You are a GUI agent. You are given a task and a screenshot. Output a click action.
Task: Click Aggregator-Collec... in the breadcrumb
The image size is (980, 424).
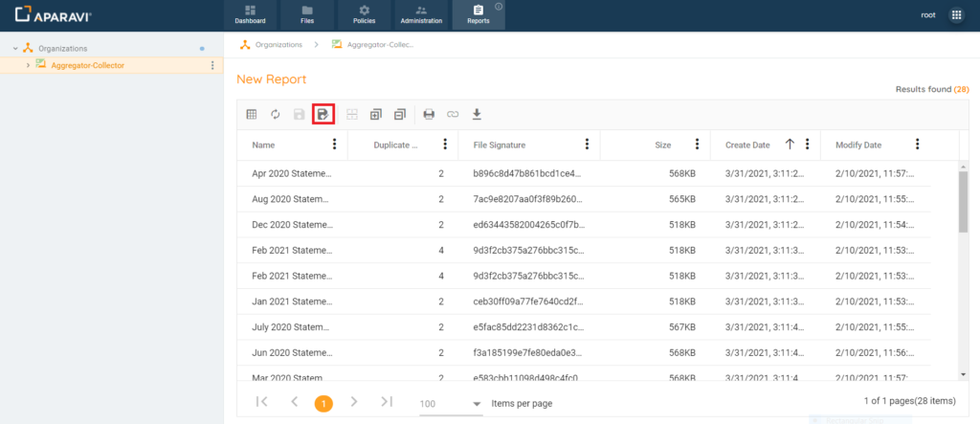click(x=381, y=44)
